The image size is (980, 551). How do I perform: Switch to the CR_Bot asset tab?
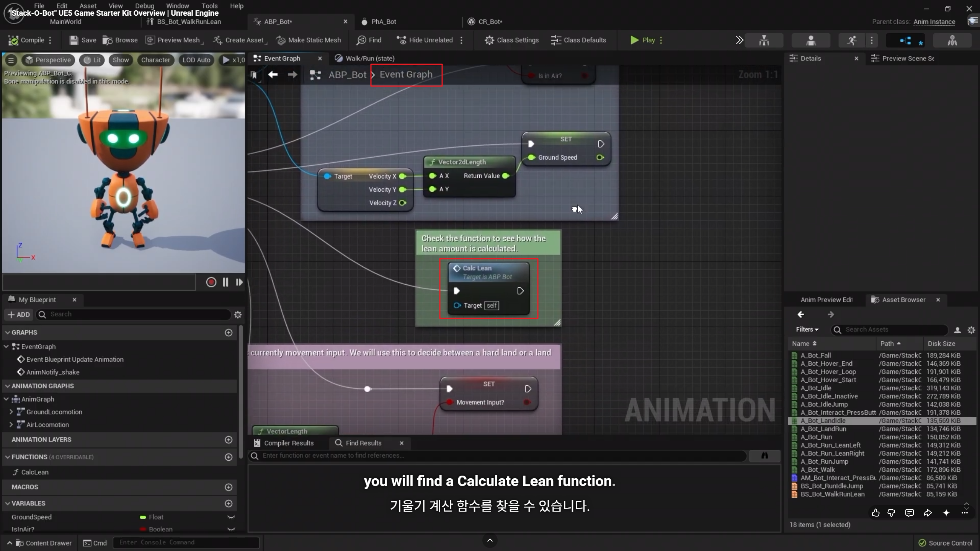click(x=490, y=22)
